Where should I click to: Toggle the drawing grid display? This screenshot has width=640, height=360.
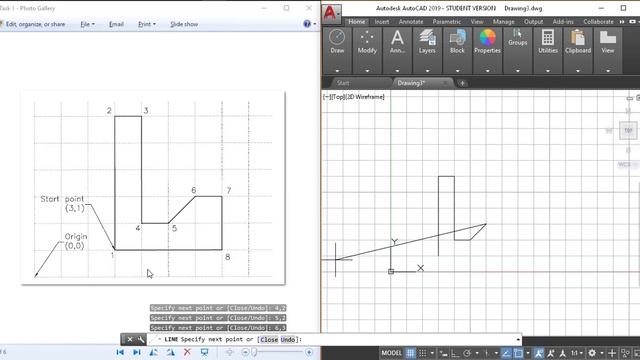pyautogui.click(x=410, y=353)
